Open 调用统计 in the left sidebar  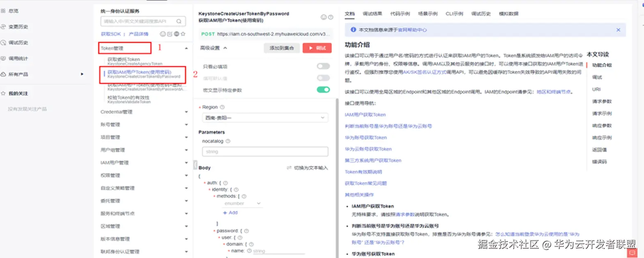[15, 58]
